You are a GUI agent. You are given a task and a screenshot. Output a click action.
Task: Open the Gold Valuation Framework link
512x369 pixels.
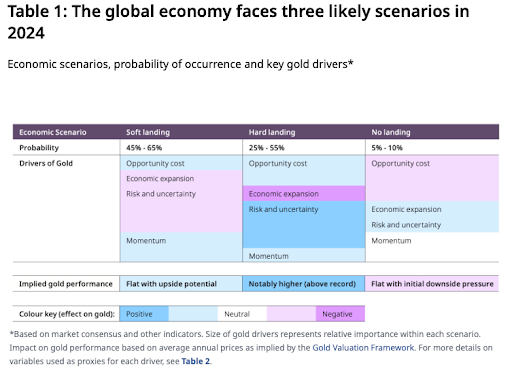[x=363, y=348]
